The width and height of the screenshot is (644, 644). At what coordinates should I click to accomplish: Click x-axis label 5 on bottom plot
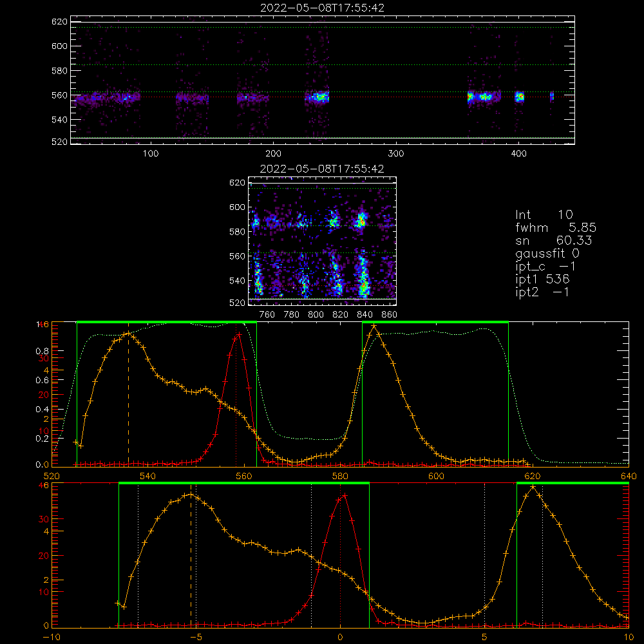tap(484, 638)
